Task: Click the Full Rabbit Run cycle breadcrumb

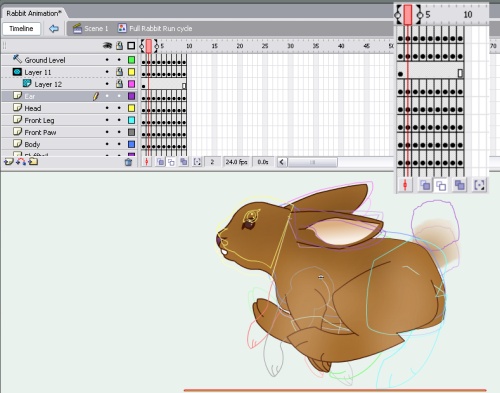Action: pyautogui.click(x=161, y=29)
